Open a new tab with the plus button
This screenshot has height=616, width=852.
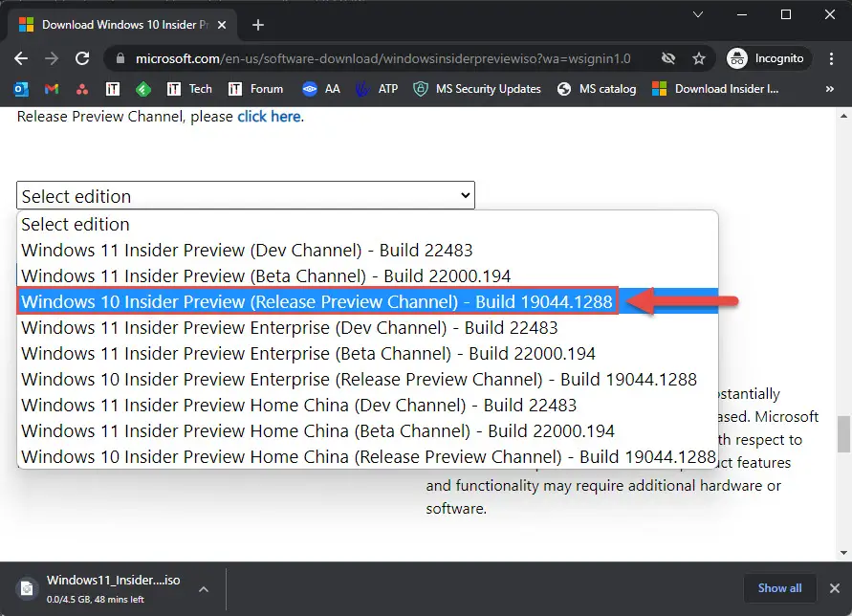[258, 25]
